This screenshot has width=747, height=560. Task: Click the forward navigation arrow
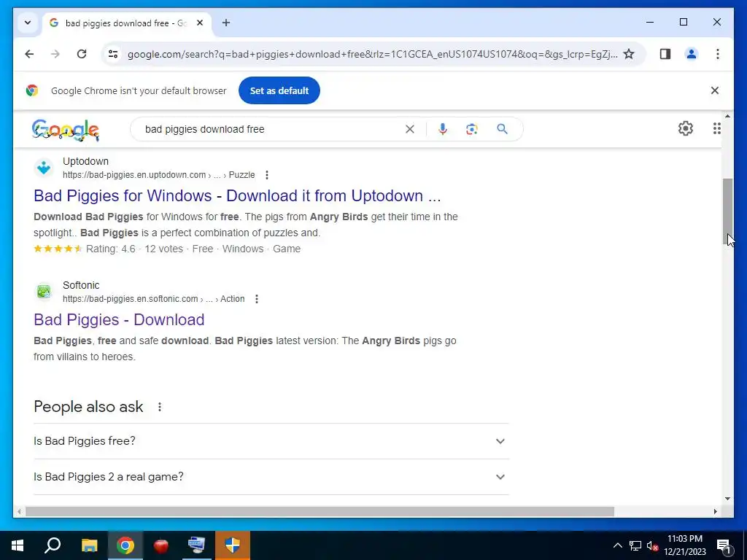55,54
